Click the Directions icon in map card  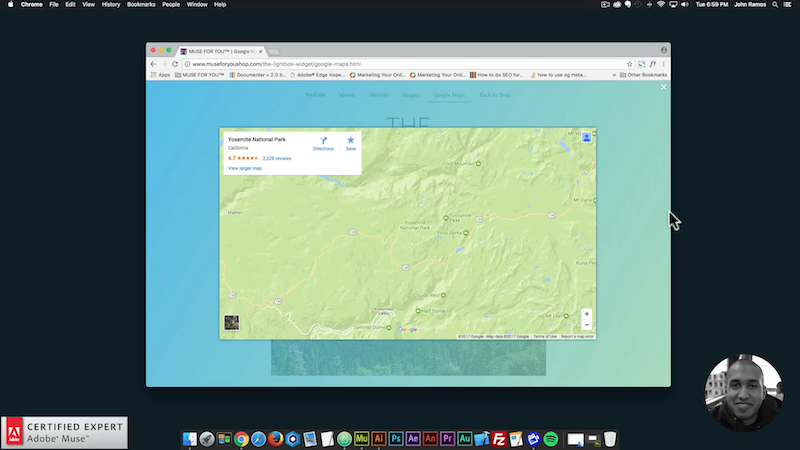323,140
